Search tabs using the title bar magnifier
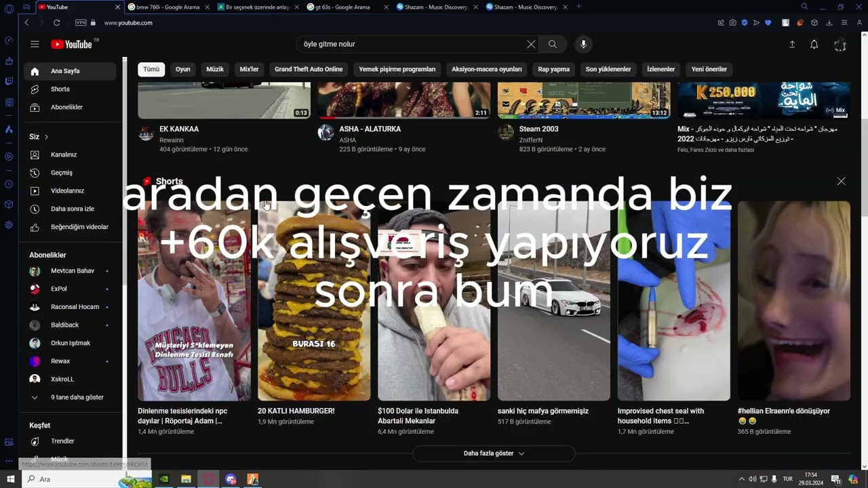Screen dimensions: 868x488 click(x=804, y=7)
